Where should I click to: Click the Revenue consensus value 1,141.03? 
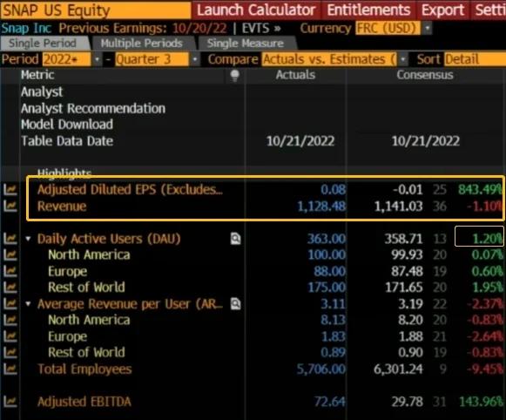[x=399, y=207]
